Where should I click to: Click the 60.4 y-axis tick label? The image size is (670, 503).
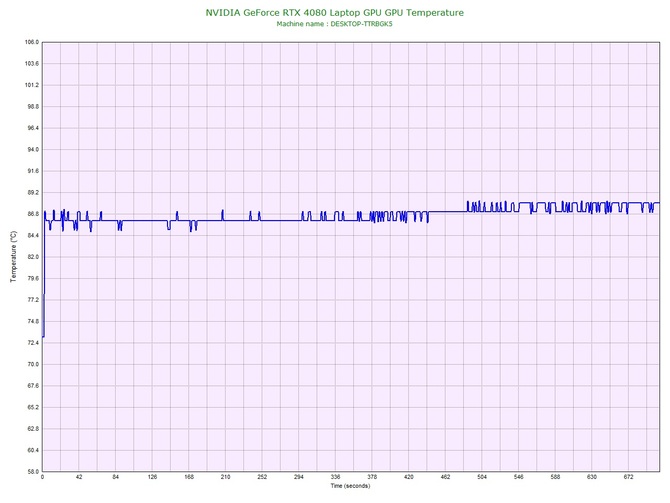point(33,450)
